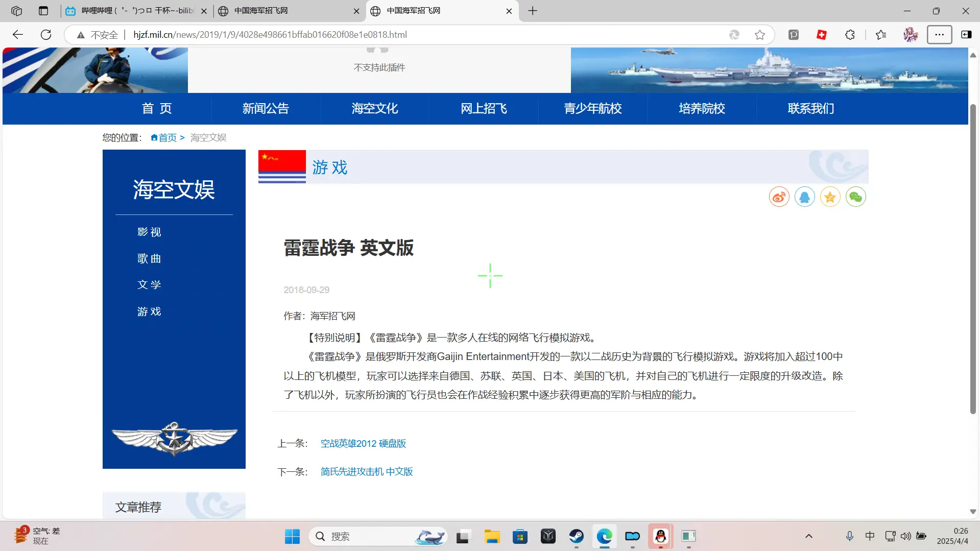Click the author line 作者: 海军招飞网
Image resolution: width=980 pixels, height=551 pixels.
[319, 316]
